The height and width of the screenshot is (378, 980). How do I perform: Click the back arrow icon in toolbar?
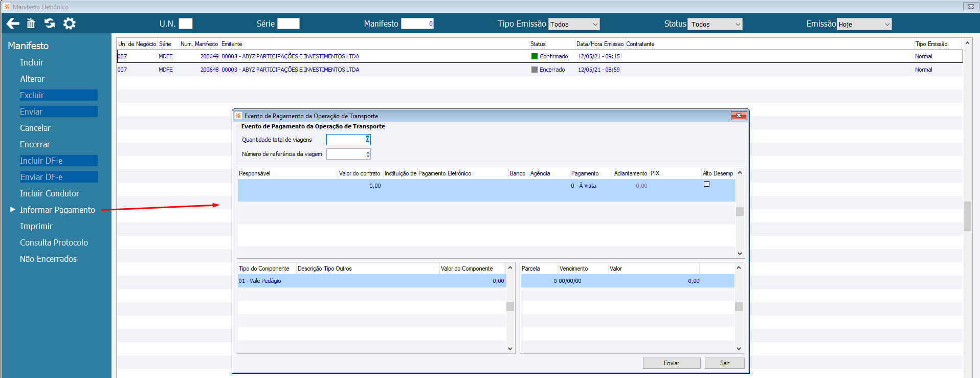point(13,24)
